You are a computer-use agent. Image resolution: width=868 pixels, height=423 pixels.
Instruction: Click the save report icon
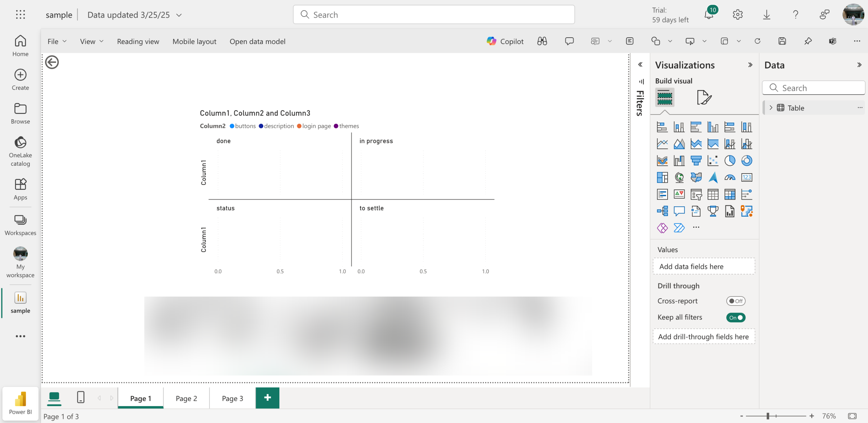782,41
